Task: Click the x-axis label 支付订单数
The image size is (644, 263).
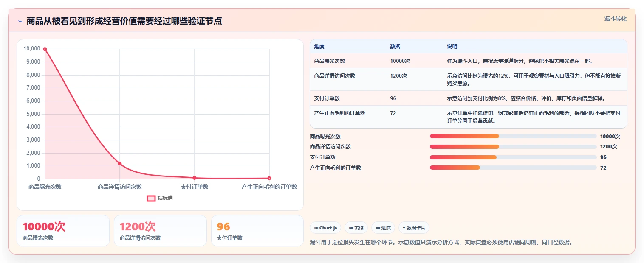Action: [x=195, y=187]
